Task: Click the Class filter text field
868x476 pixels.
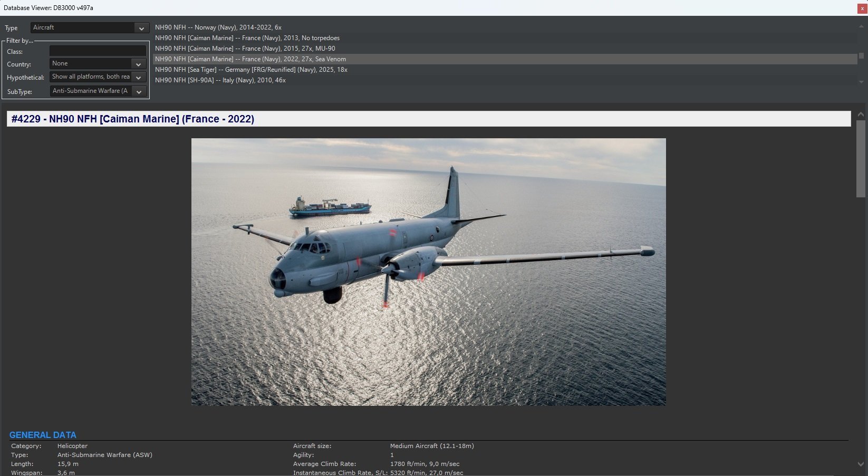Action: (x=98, y=51)
